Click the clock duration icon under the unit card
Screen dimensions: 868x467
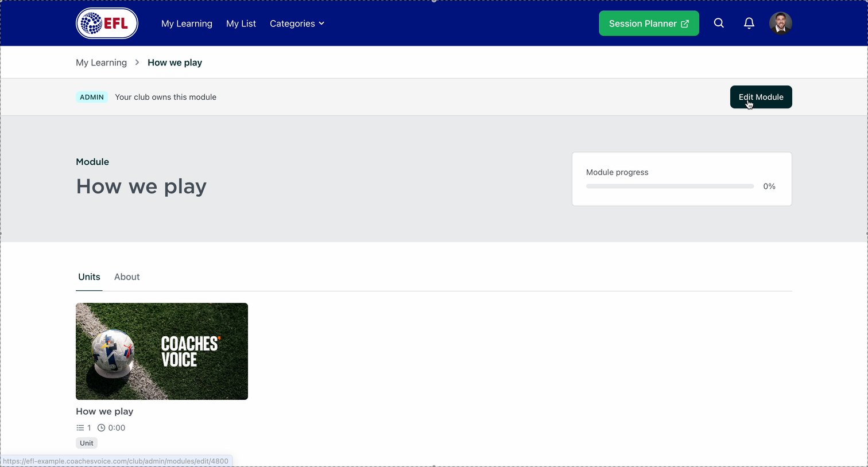coord(101,428)
